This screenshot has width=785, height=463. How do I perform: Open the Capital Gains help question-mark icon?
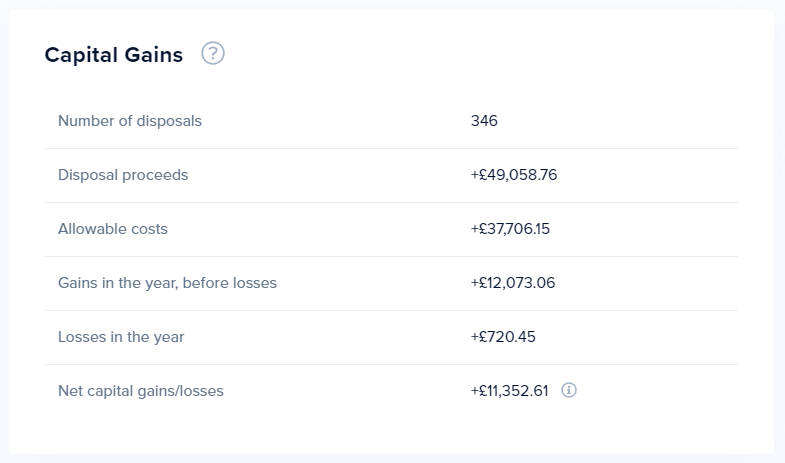(213, 53)
